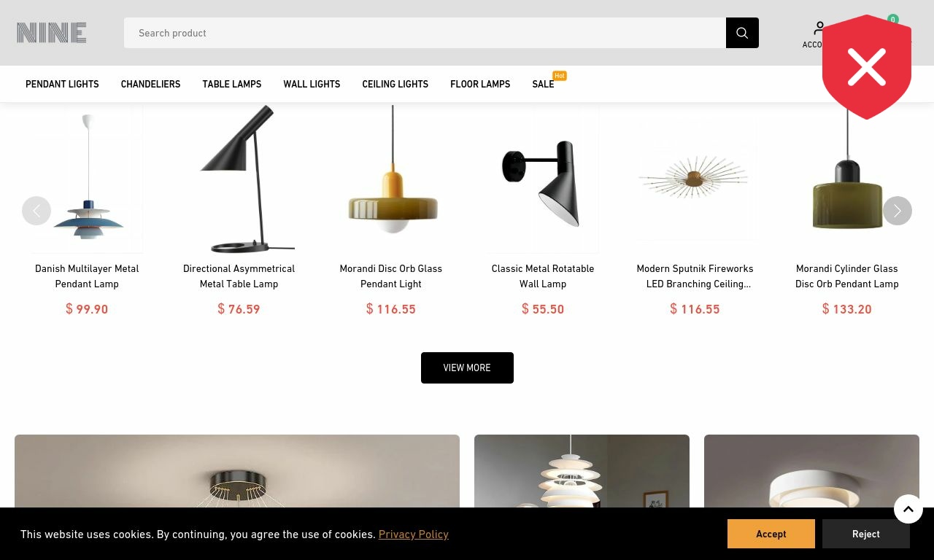934x560 pixels.
Task: Click the Hot badge beside Sale
Action: [x=560, y=76]
